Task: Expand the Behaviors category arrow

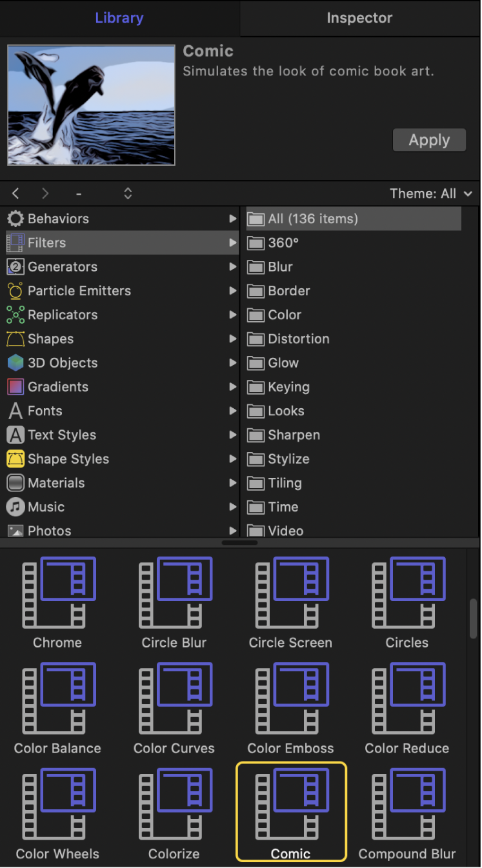Action: (233, 219)
